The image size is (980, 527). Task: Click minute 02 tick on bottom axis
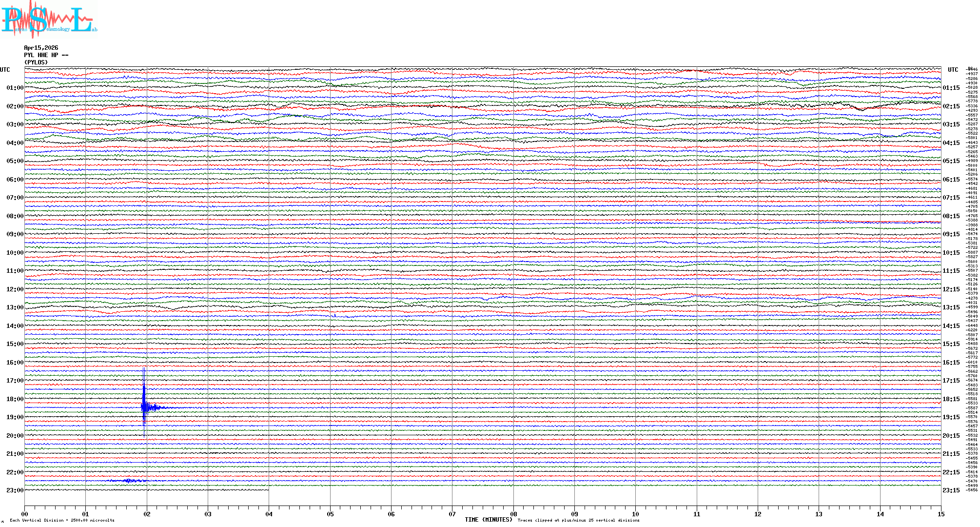click(x=147, y=514)
